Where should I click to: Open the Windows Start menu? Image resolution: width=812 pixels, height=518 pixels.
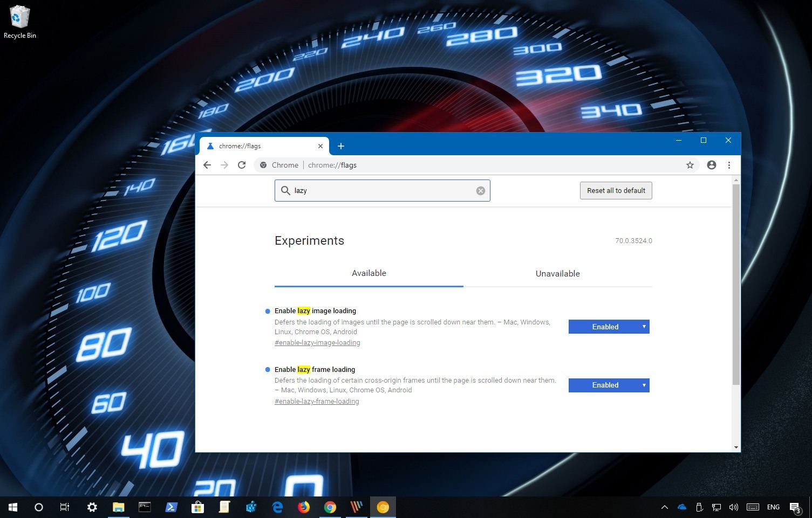tap(13, 507)
